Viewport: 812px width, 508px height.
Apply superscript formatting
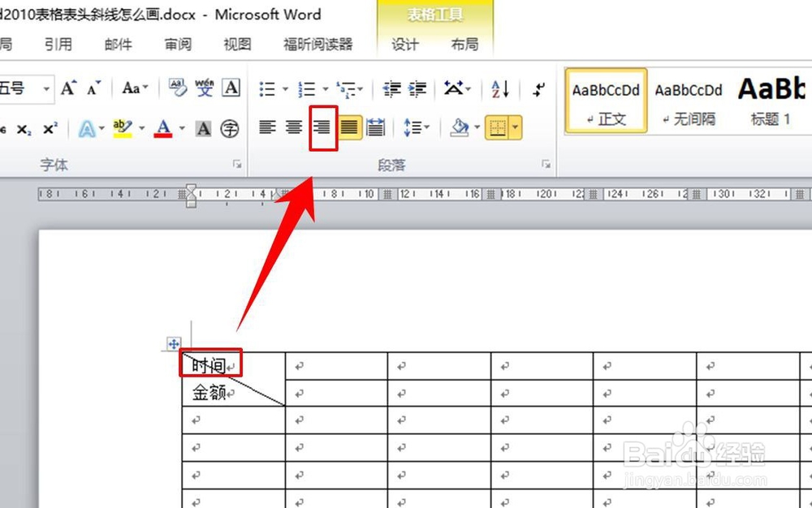click(x=50, y=127)
